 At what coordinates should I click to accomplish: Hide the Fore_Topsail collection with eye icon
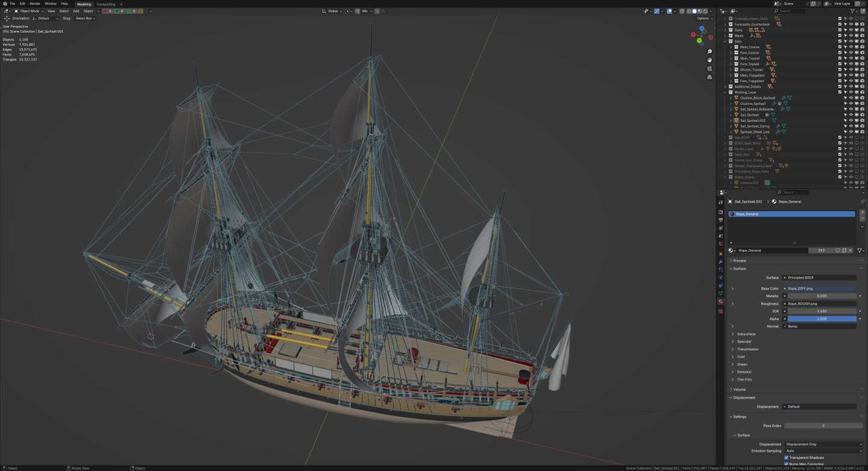[x=851, y=64]
